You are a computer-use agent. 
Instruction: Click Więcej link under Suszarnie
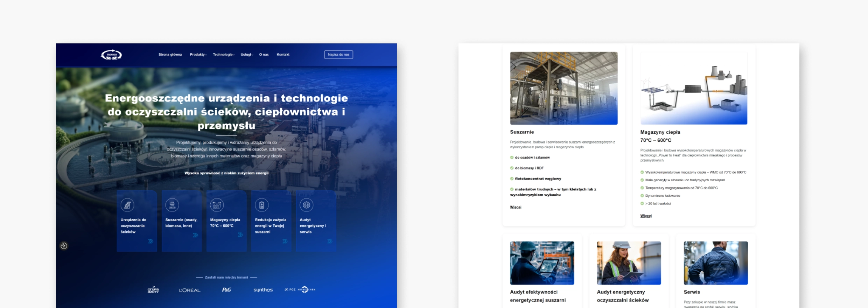coord(516,207)
